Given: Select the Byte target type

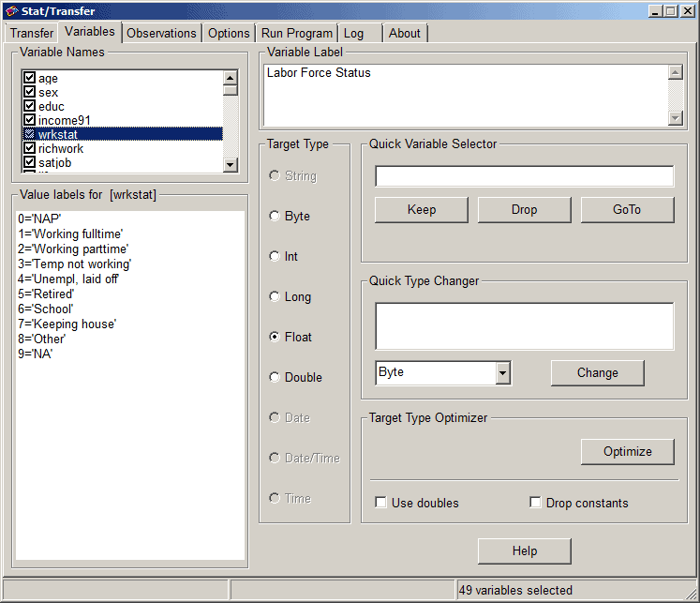Looking at the screenshot, I should [275, 216].
